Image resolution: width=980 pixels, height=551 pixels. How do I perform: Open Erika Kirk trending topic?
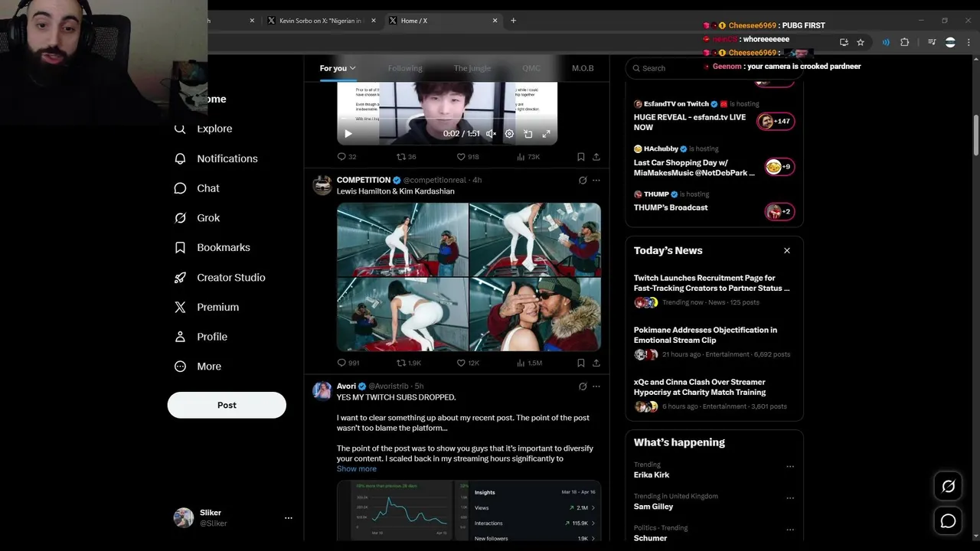tap(652, 474)
